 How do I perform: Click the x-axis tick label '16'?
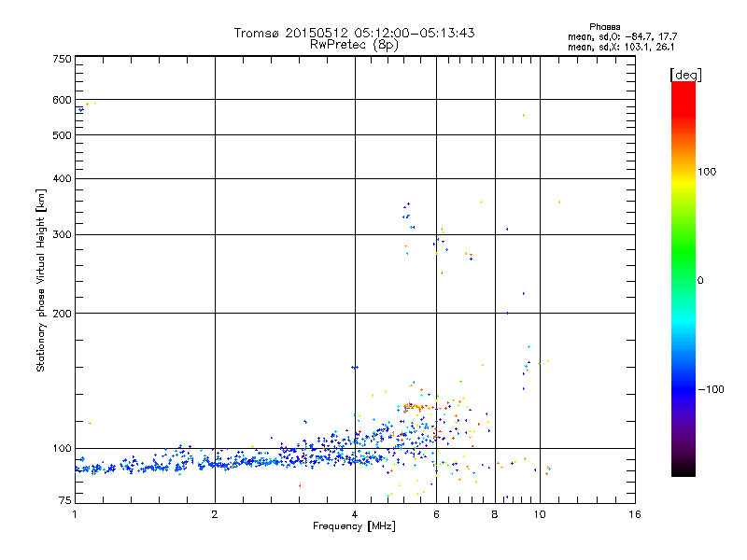pos(635,514)
